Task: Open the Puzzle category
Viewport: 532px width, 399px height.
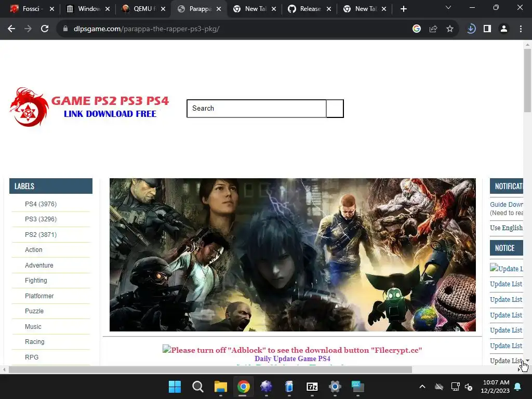Action: pos(34,311)
